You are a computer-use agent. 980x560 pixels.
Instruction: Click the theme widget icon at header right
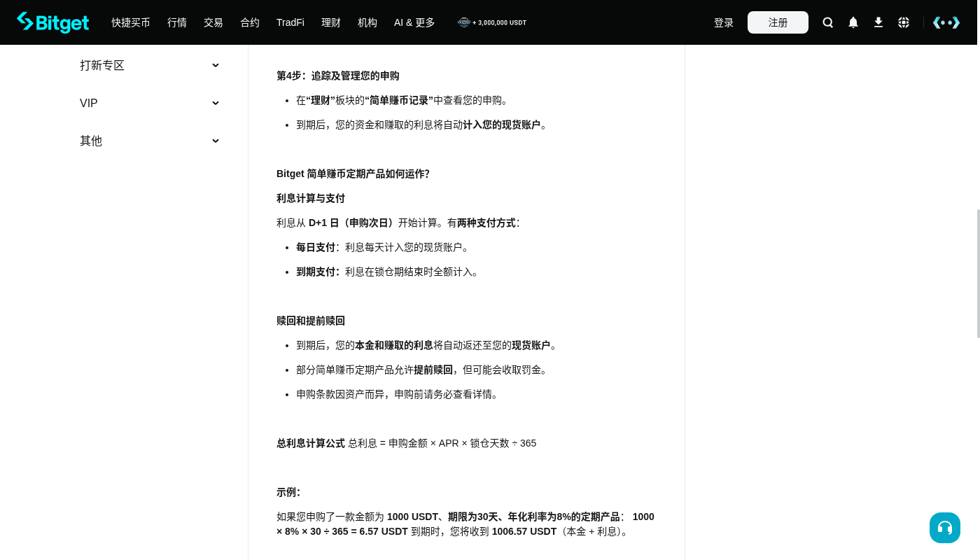click(x=946, y=22)
